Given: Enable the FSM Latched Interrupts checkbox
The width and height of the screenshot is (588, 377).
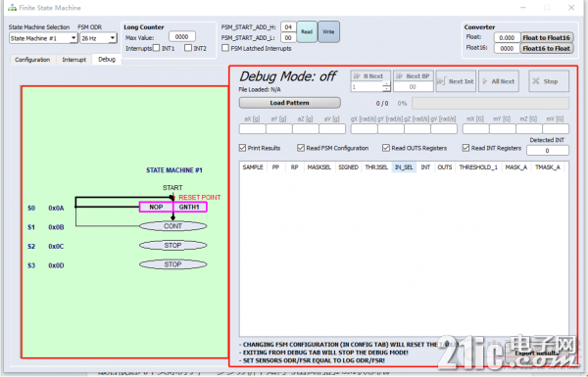Looking at the screenshot, I should (x=225, y=48).
